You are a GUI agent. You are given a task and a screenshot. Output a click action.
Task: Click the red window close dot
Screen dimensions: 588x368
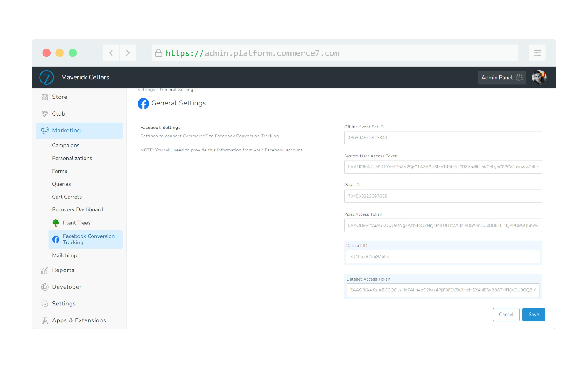pyautogui.click(x=47, y=53)
